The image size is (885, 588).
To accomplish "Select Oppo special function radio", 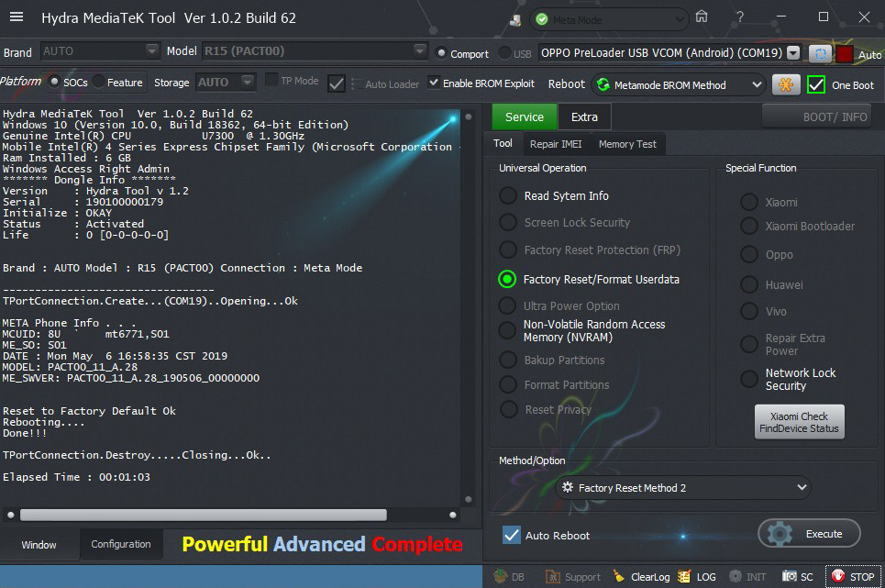I will (749, 254).
